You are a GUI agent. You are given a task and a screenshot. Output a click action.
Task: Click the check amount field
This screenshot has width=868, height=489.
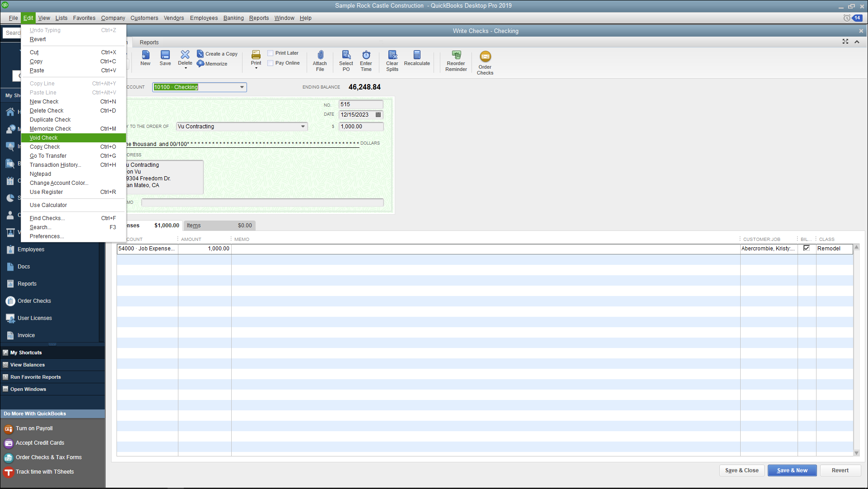click(361, 127)
